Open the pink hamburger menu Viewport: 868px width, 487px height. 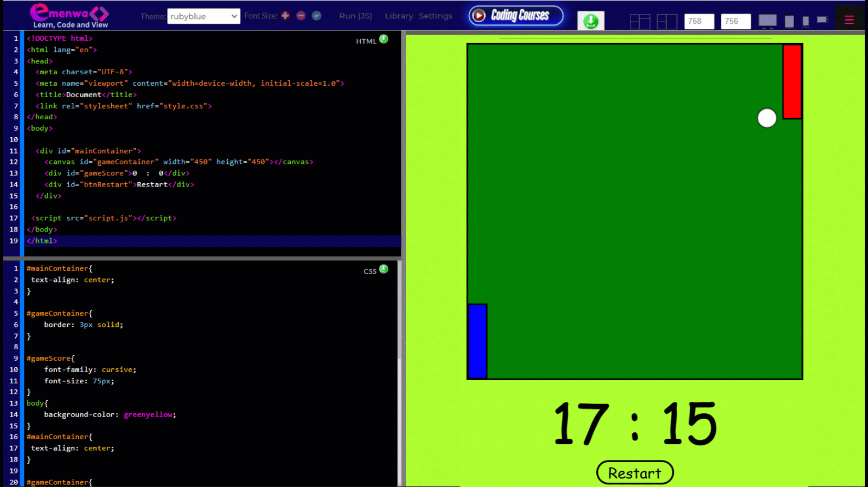(849, 20)
